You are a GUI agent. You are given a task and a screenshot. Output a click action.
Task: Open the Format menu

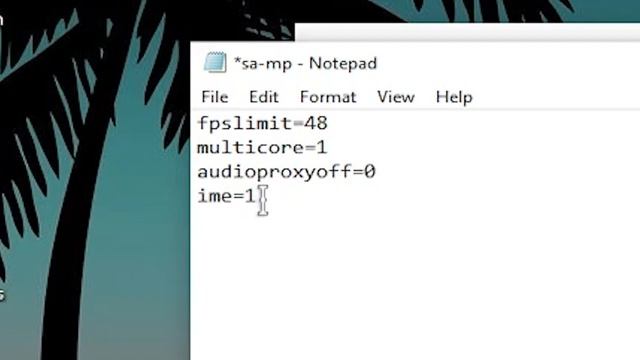tap(328, 97)
